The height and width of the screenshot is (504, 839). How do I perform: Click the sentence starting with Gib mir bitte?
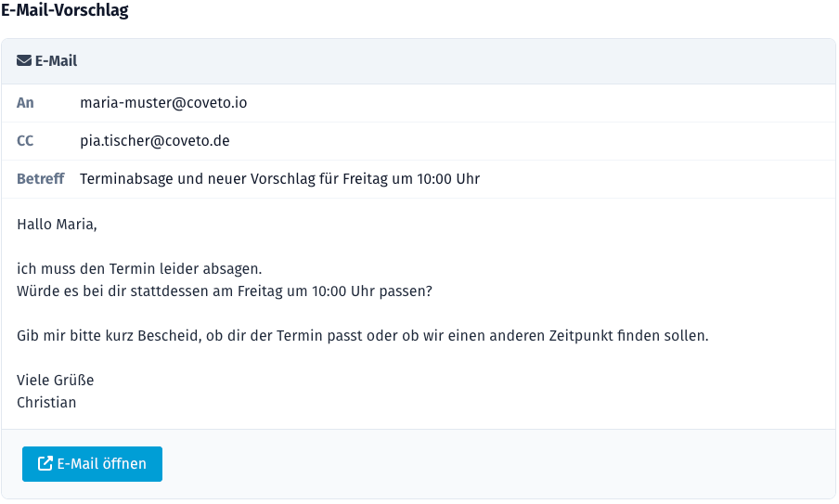[362, 335]
